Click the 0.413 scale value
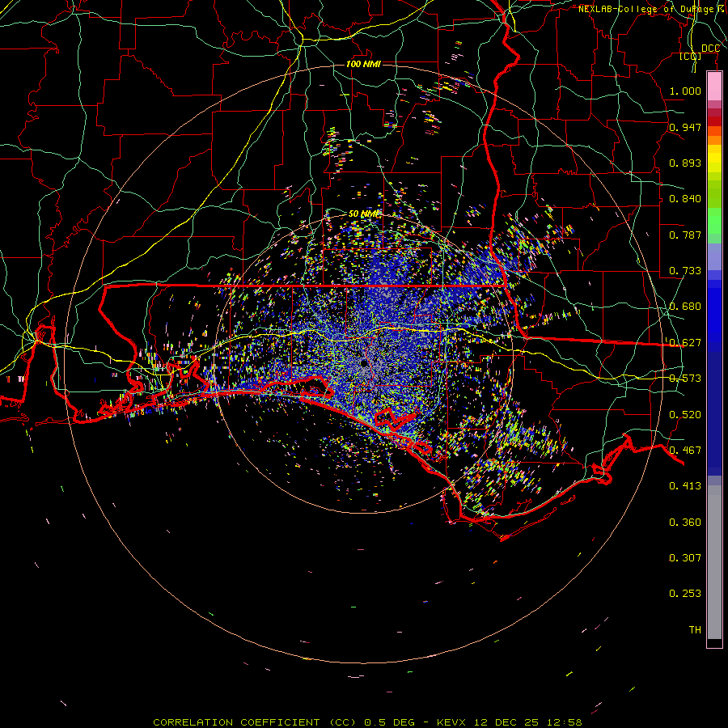The height and width of the screenshot is (728, 728). click(685, 486)
